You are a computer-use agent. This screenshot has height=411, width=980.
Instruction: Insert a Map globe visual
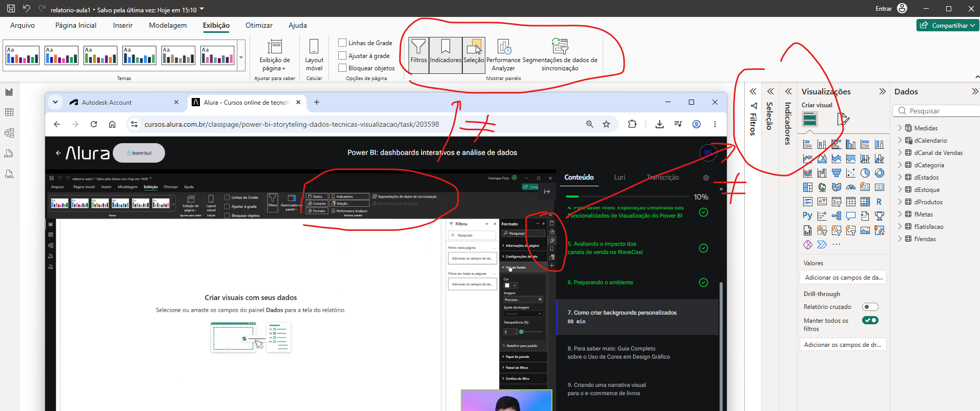822,187
